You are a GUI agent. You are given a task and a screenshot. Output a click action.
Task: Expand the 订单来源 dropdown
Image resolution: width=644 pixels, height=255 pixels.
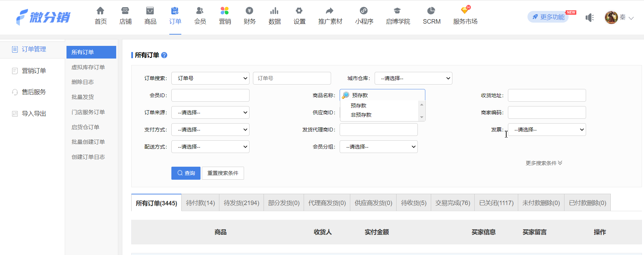pyautogui.click(x=210, y=113)
